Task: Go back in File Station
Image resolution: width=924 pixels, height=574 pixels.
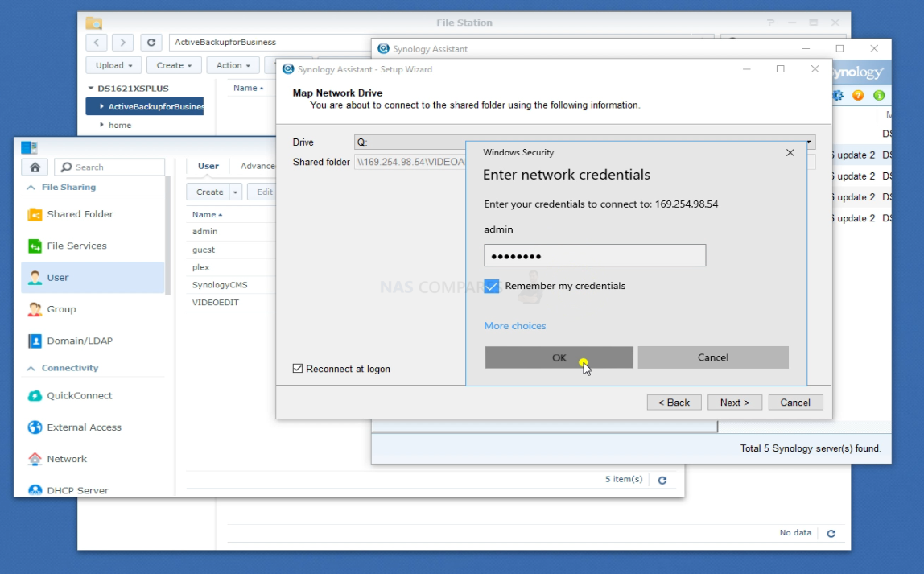Action: [x=97, y=43]
